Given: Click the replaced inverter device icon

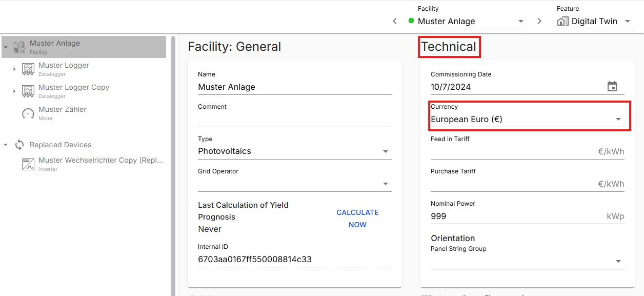Looking at the screenshot, I should tap(28, 164).
